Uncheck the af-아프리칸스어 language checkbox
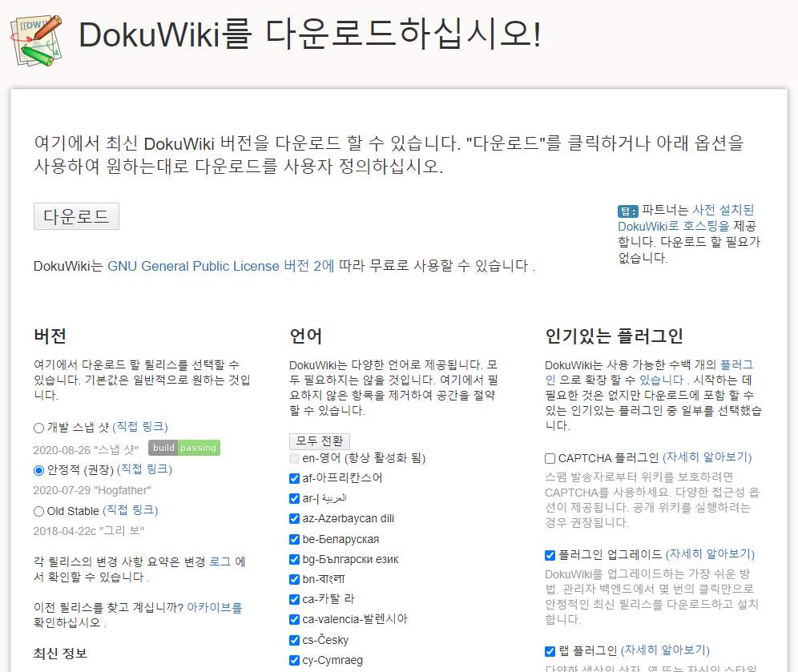 (x=294, y=478)
